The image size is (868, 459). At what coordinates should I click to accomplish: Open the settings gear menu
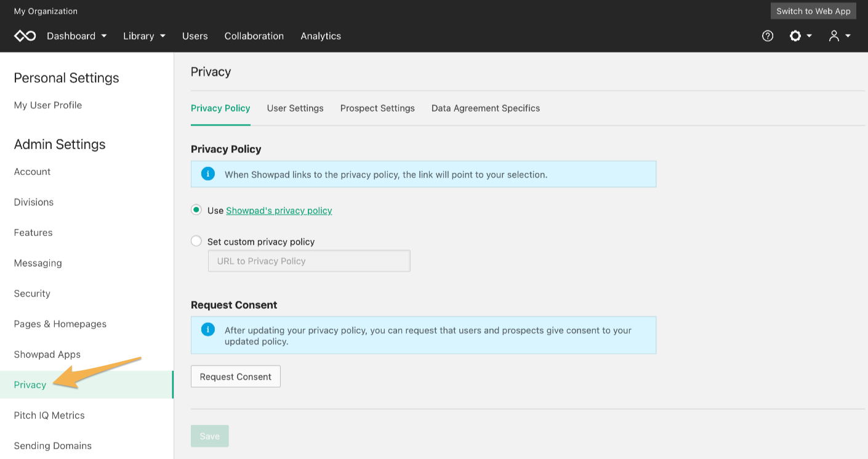pos(801,36)
